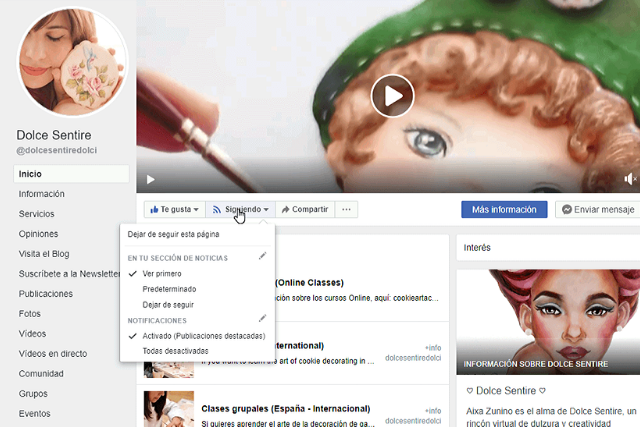Click the Interés panel header
The width and height of the screenshot is (640, 427).
click(x=548, y=247)
